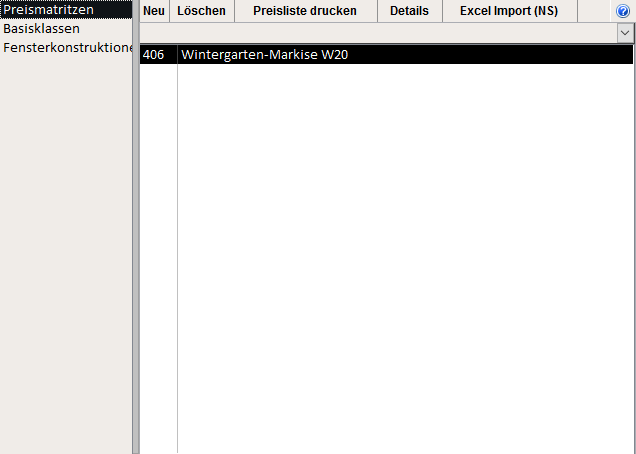Click Preisliste drucken in the toolbar
This screenshot has height=454, width=636.
pyautogui.click(x=304, y=11)
